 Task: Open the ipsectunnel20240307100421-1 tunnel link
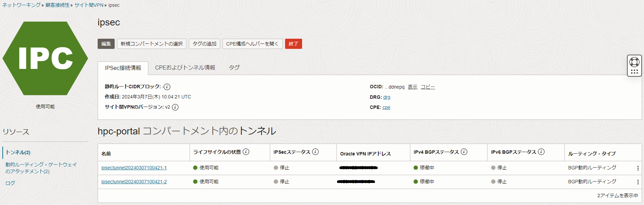[134, 168]
